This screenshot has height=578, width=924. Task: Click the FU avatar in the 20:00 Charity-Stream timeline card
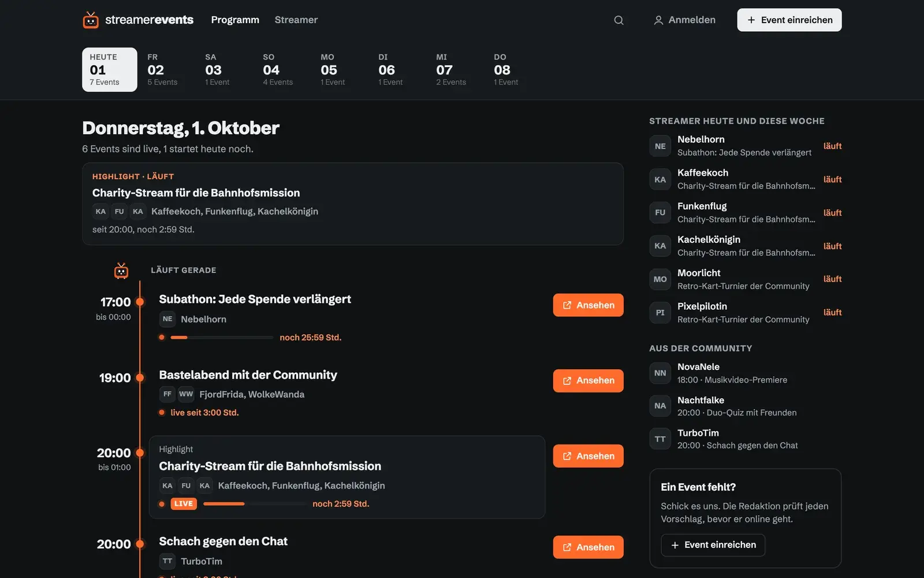tap(186, 486)
